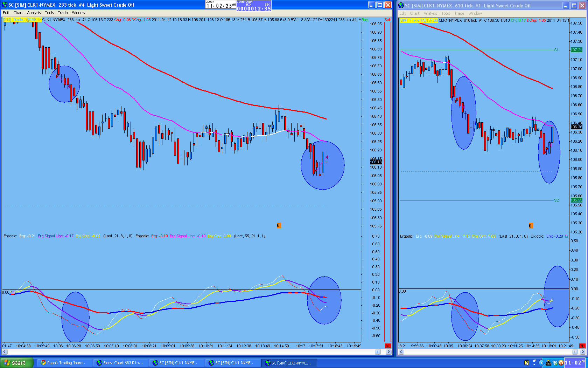Open the Trade menu in the 610 tick window
Image resolution: width=588 pixels, height=368 pixels.
(459, 13)
